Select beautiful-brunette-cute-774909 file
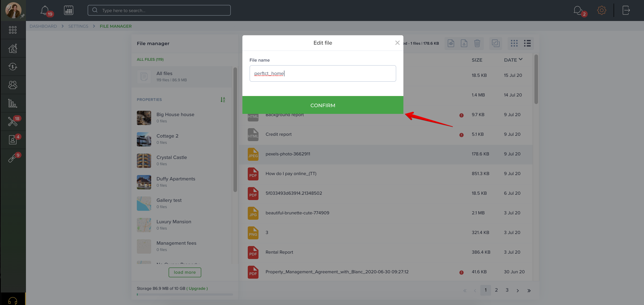 click(386, 213)
